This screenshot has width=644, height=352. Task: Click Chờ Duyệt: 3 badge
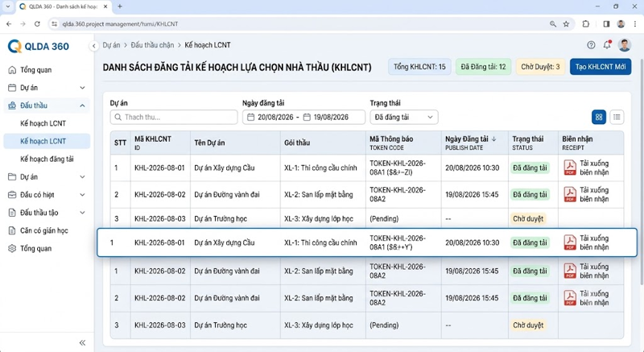[540, 67]
